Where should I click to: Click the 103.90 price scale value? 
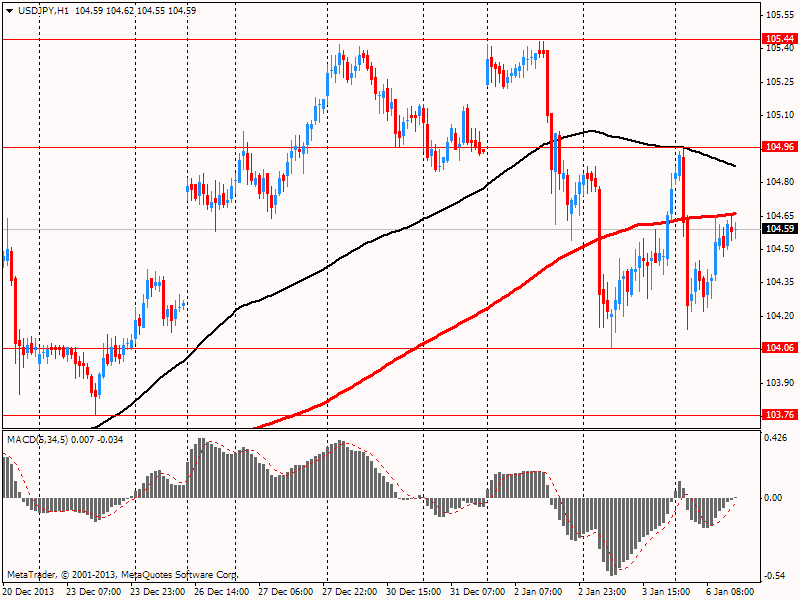780,382
